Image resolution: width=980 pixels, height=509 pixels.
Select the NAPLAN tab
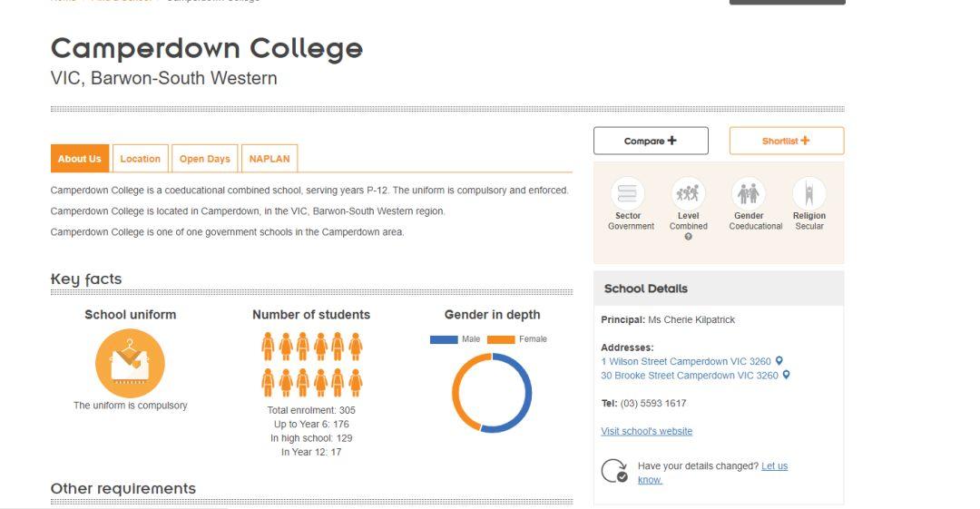click(269, 159)
